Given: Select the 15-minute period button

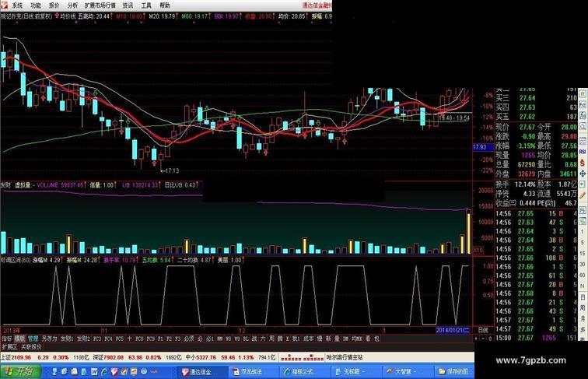Looking at the screenshot, I should point(583,254).
